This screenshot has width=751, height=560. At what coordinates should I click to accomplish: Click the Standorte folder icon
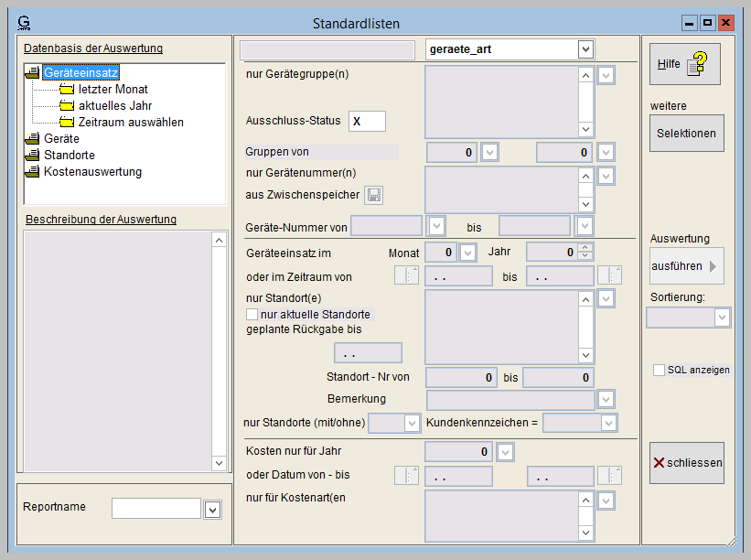click(x=32, y=156)
